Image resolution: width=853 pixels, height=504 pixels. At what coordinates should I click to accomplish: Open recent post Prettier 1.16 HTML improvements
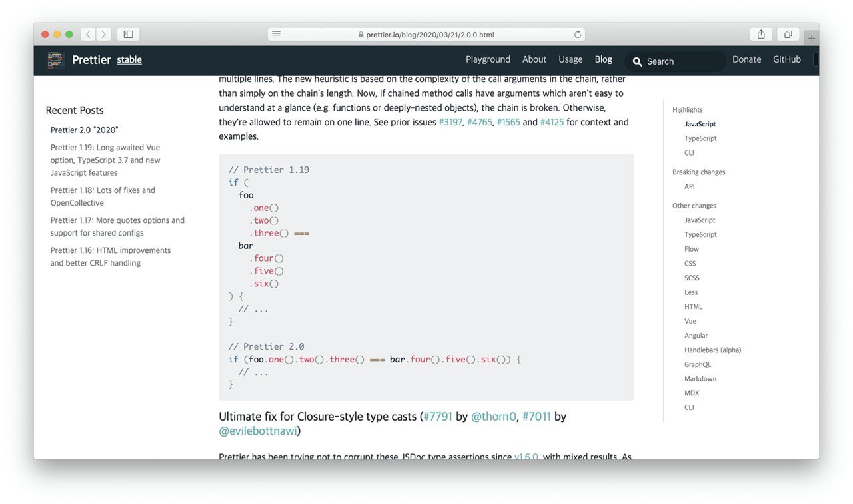tap(111, 256)
